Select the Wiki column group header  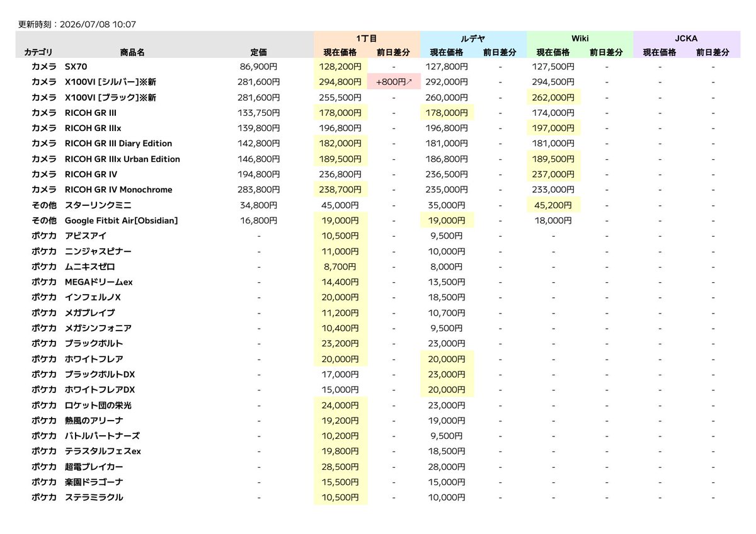580,38
